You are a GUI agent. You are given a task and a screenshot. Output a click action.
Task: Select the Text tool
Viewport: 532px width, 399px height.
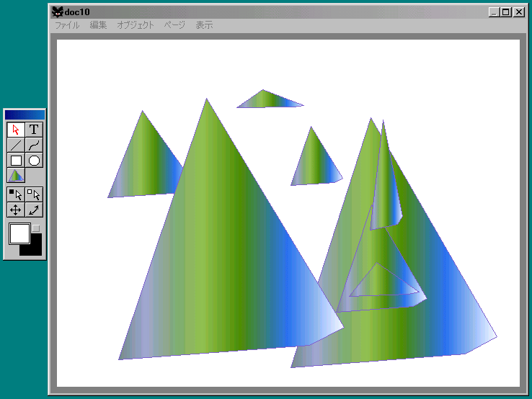(34, 130)
